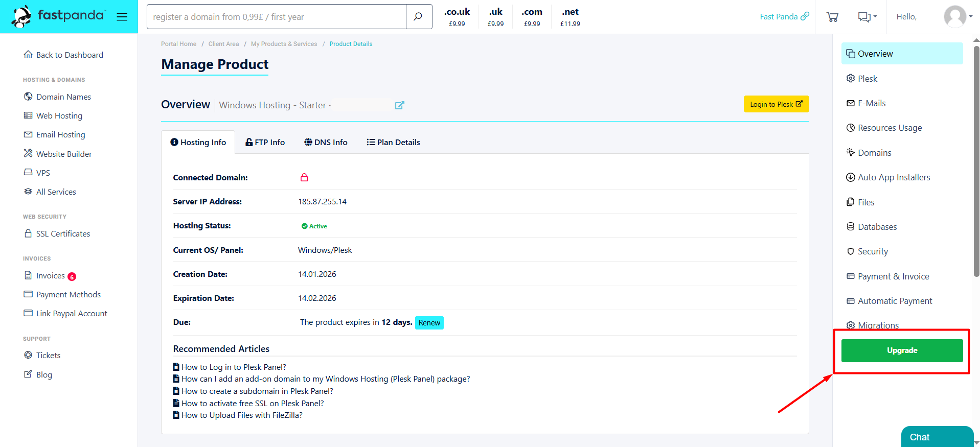
Task: Switch to the DNS Info tab
Action: pyautogui.click(x=326, y=143)
